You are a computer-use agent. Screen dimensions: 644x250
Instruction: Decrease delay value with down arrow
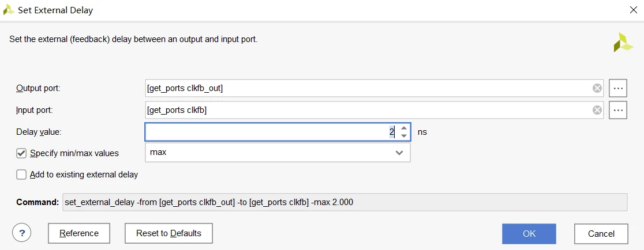(x=404, y=136)
